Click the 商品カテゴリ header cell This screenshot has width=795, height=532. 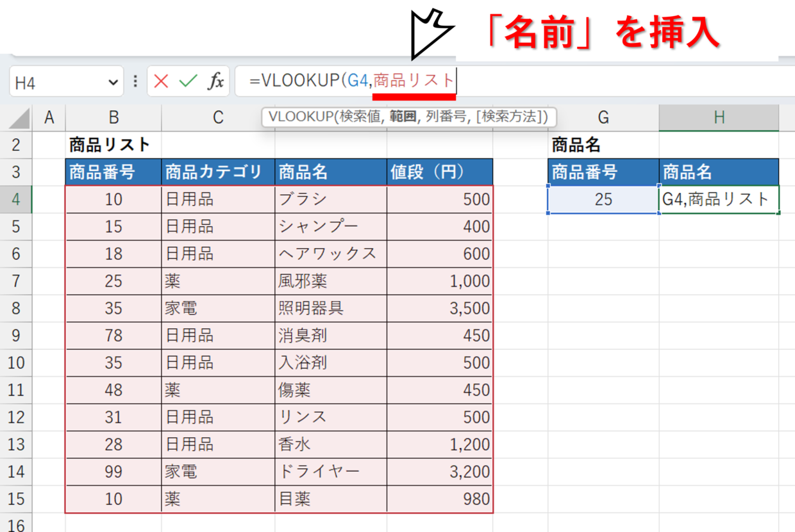(x=218, y=172)
